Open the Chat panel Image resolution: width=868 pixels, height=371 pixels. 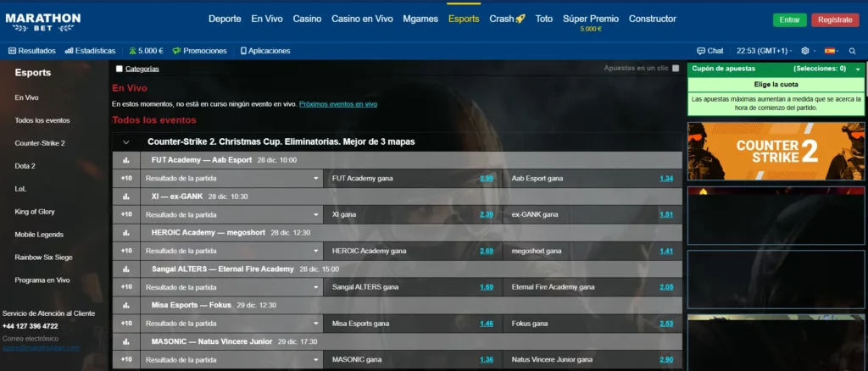[x=710, y=51]
